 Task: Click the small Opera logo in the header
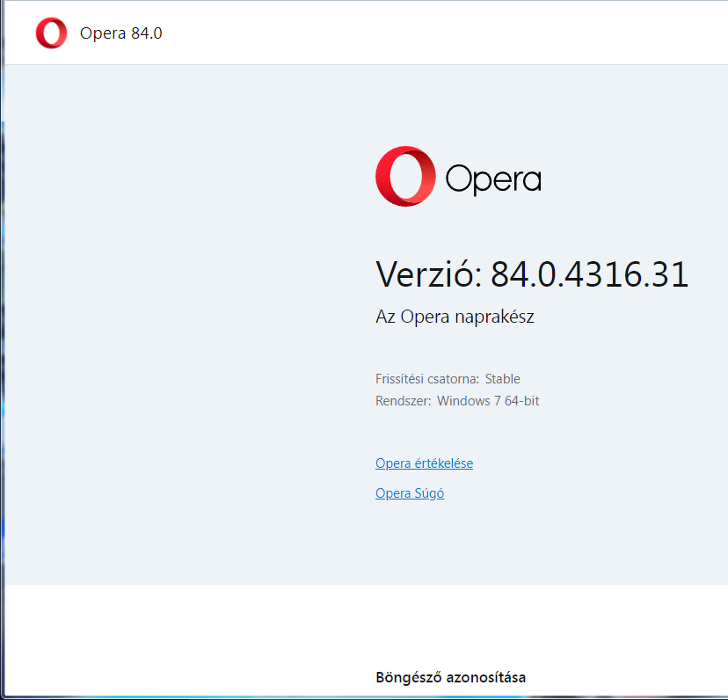51,33
